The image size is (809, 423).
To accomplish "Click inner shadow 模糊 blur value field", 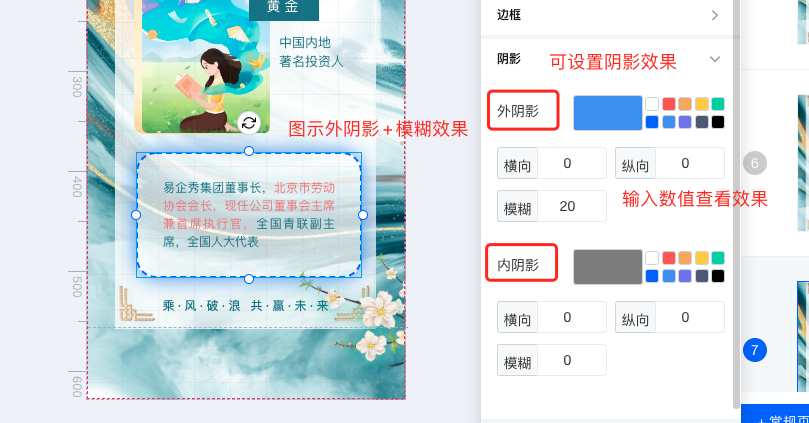I will 572,360.
